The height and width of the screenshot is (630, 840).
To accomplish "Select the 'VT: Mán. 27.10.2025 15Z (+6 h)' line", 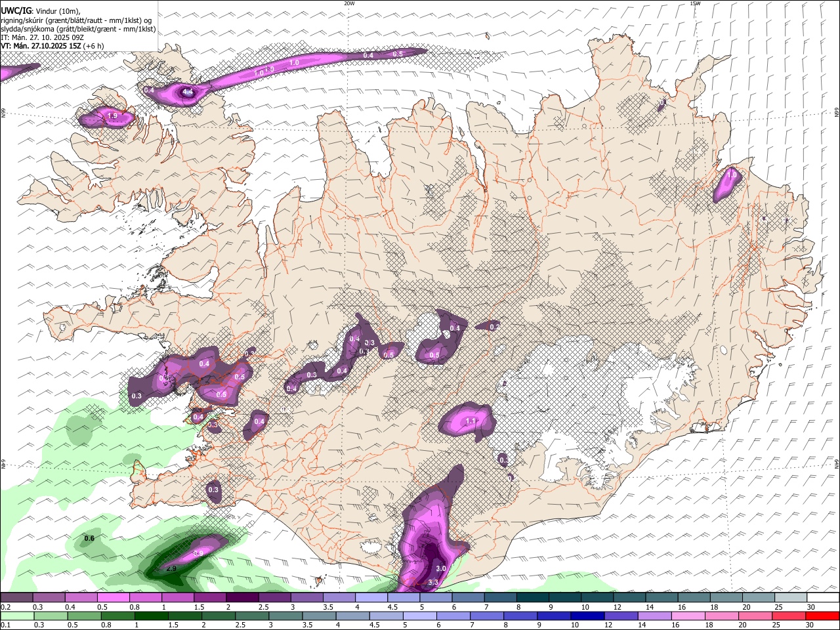I will [52, 46].
